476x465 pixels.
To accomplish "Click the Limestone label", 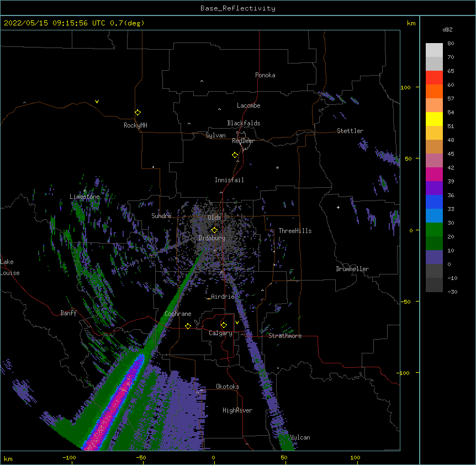I will point(84,197).
